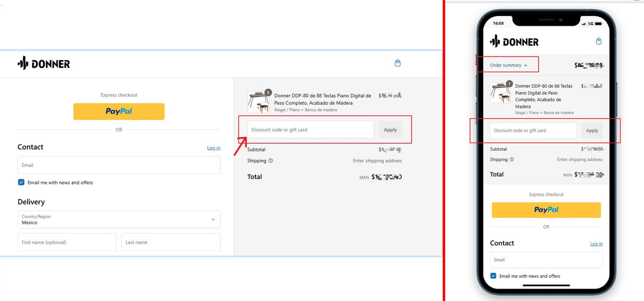Open the cart bag icon on desktop checkout

(x=398, y=63)
